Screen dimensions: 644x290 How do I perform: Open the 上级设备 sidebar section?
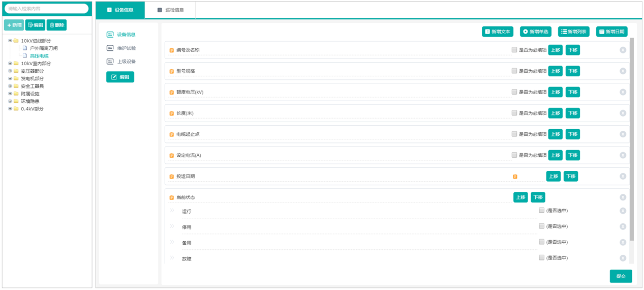(x=126, y=62)
